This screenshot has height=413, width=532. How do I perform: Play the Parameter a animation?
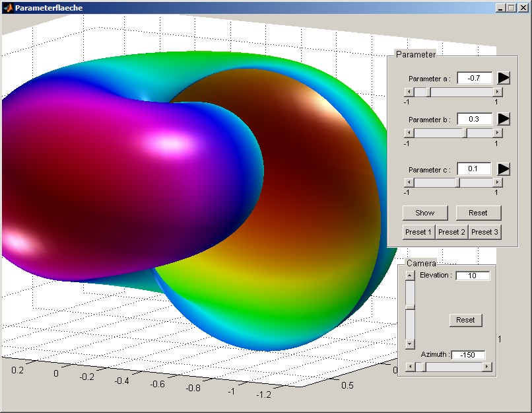(x=504, y=78)
